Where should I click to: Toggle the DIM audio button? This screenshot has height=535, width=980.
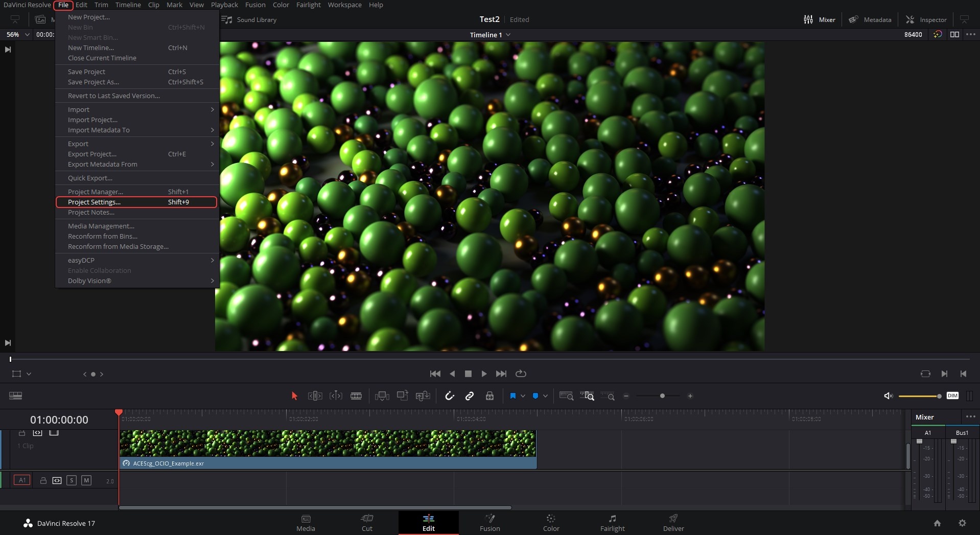coord(952,396)
